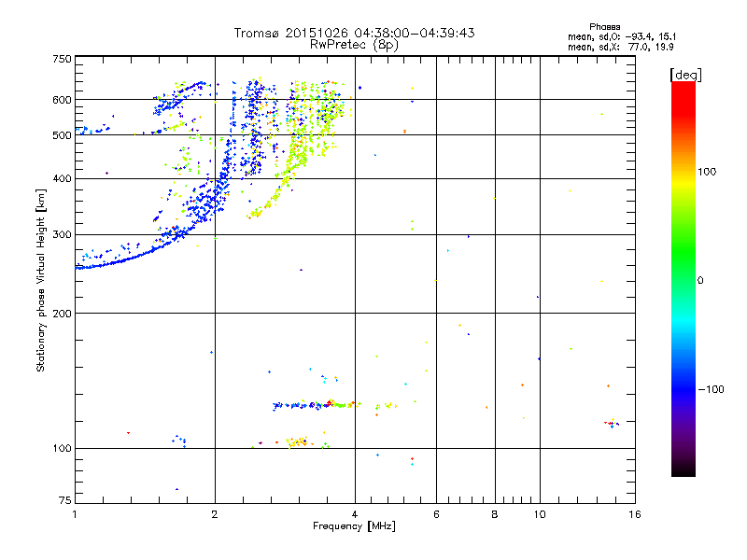
Task: Click the height axis tick label "300"
Action: pos(62,235)
